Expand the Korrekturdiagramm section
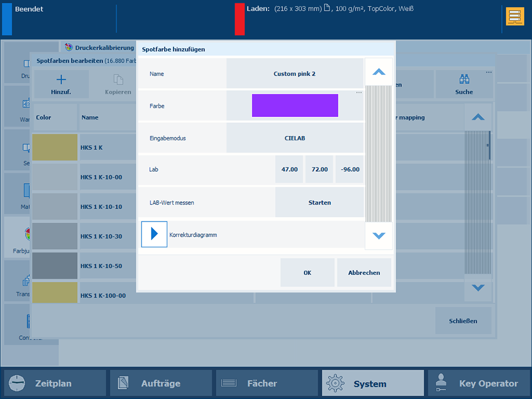Viewport: 532px width, 399px height. (154, 234)
